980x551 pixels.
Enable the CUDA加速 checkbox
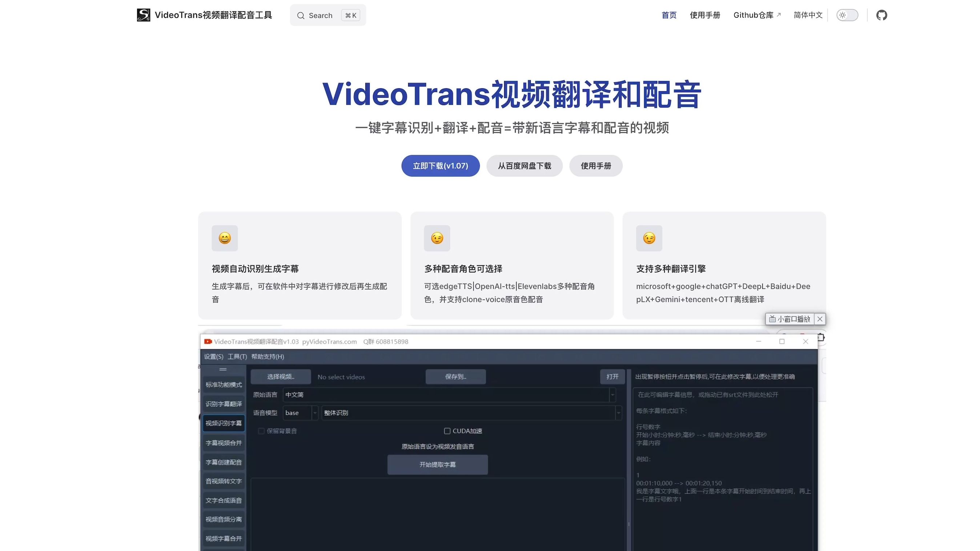point(447,431)
